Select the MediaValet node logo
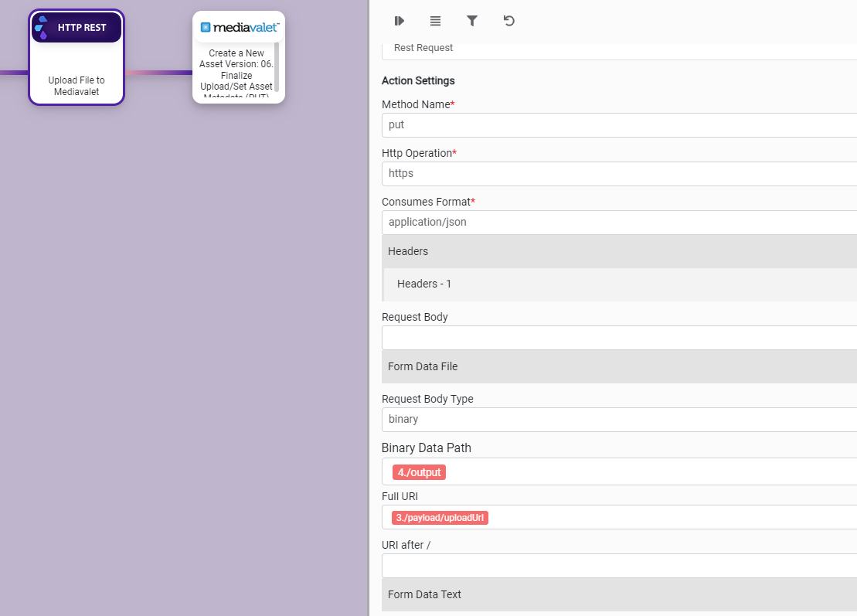 (239, 27)
